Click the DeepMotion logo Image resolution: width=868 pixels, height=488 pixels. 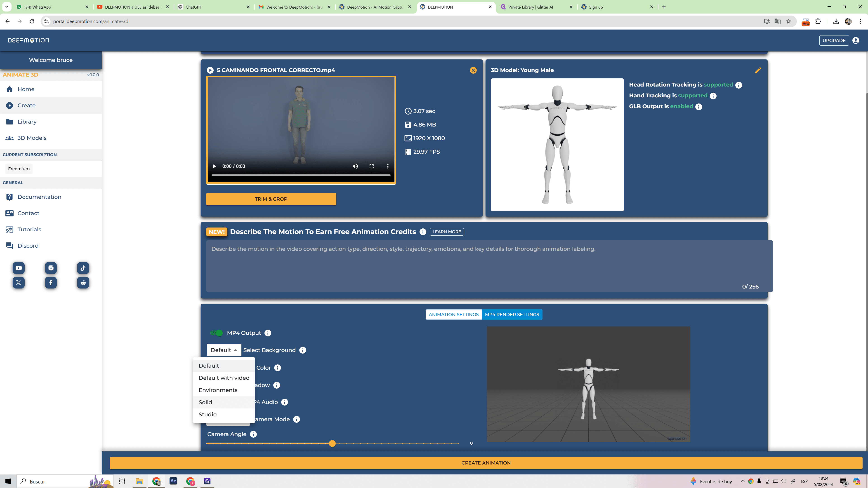pos(28,40)
